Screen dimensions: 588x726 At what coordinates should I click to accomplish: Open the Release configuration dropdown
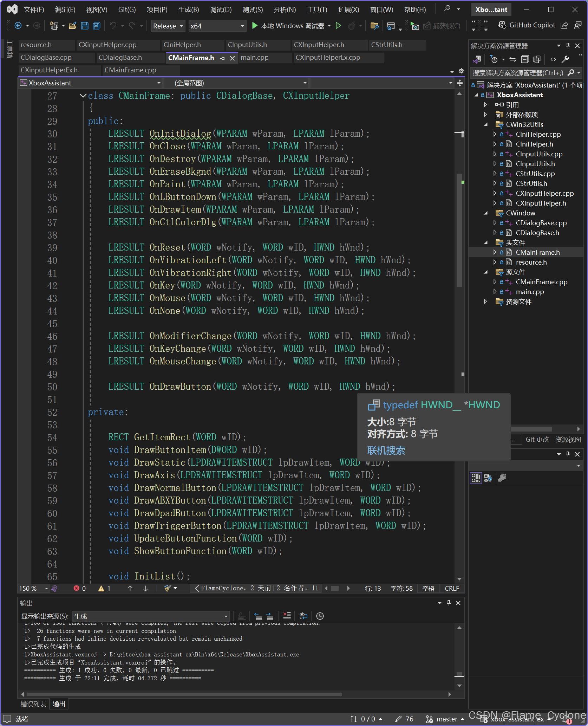tap(168, 26)
